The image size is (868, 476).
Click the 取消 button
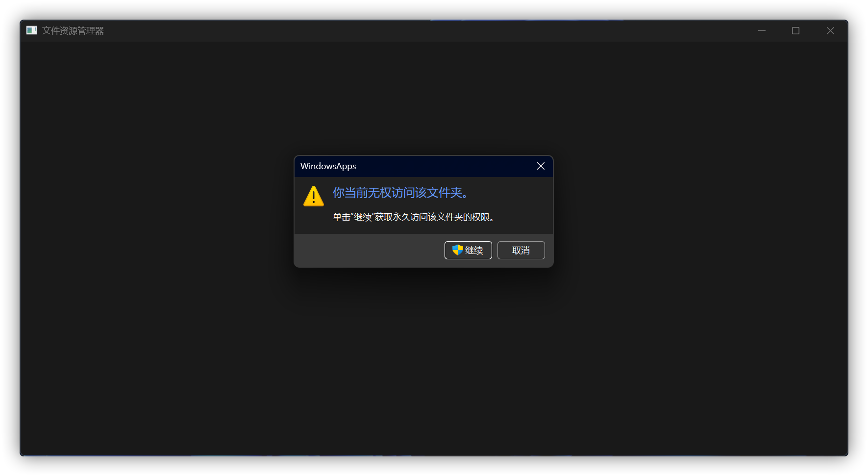(521, 250)
